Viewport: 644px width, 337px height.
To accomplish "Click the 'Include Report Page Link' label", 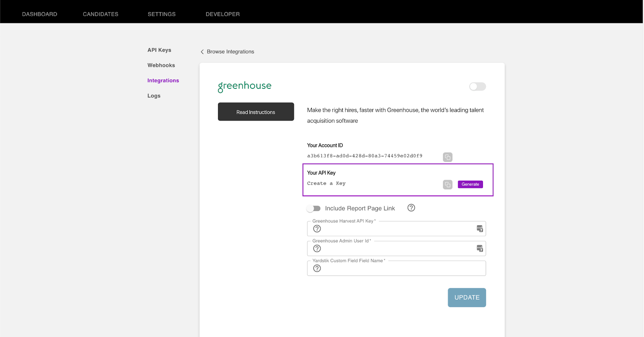I will 360,208.
